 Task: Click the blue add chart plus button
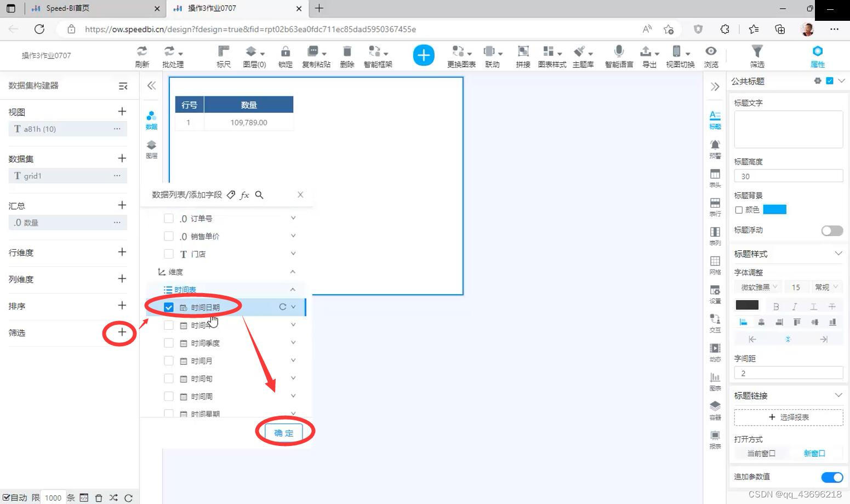point(423,55)
